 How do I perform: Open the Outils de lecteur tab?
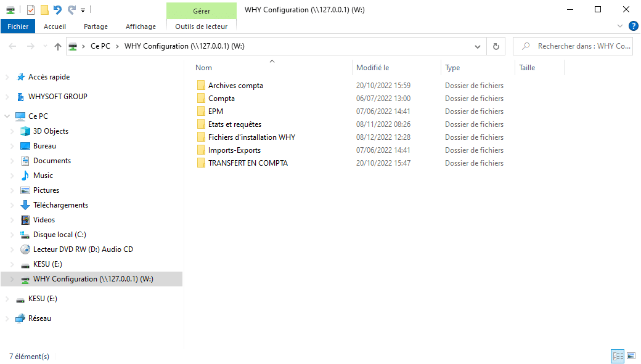coord(201,26)
